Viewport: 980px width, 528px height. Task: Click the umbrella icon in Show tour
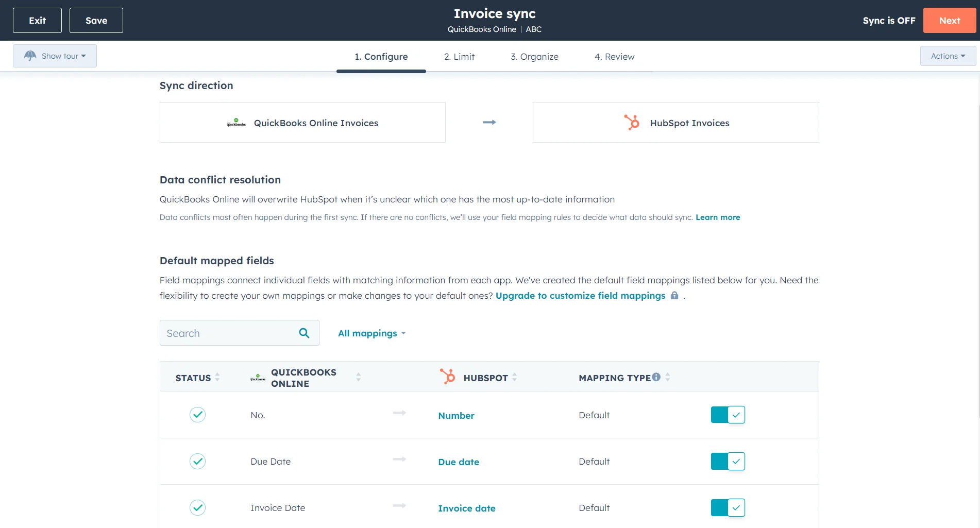[x=30, y=56]
